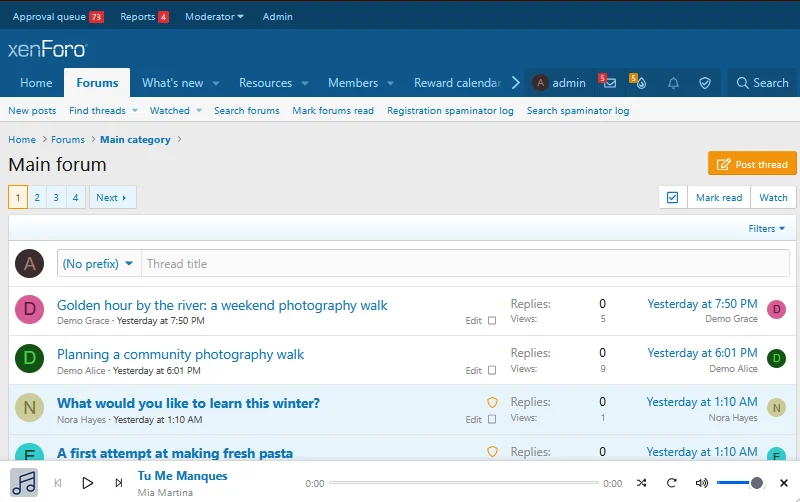Expand the What's new submenu arrow
Viewport: 800px width, 502px height.
coord(216,83)
